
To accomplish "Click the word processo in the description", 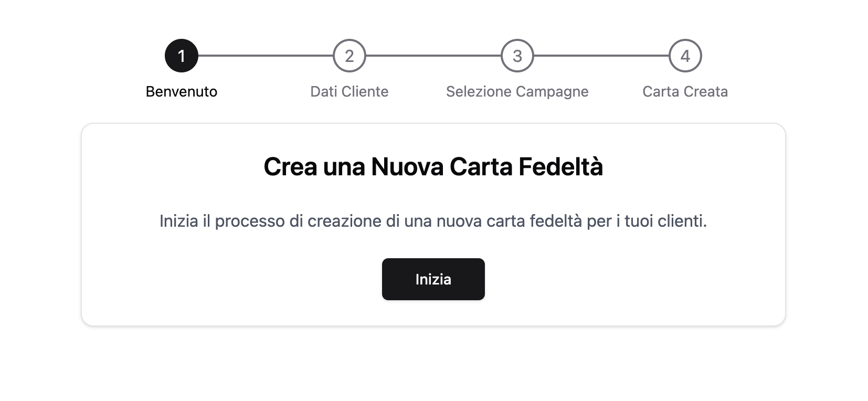I will pyautogui.click(x=250, y=222).
